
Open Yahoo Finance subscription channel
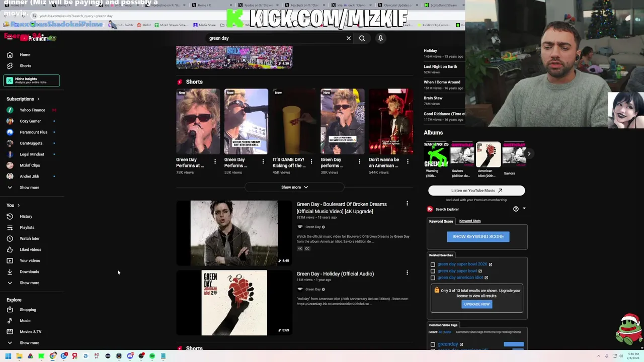point(31,110)
